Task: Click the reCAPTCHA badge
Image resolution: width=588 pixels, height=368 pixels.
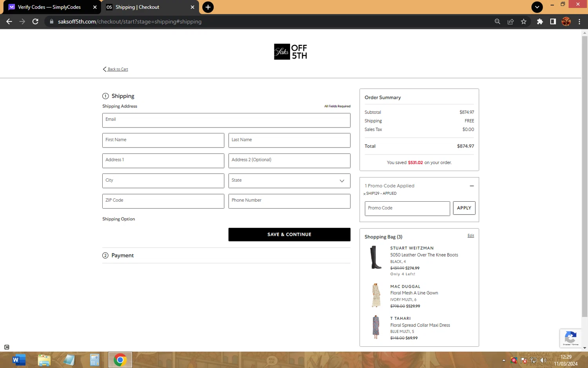Action: tap(570, 338)
